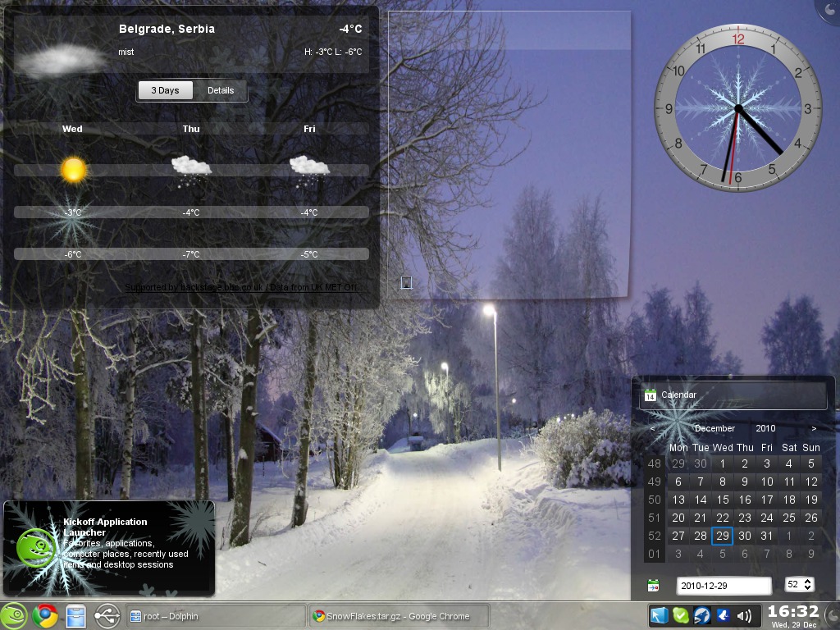This screenshot has height=630, width=840.
Task: Open panel toolbox at the panel's right end
Action: (x=833, y=616)
